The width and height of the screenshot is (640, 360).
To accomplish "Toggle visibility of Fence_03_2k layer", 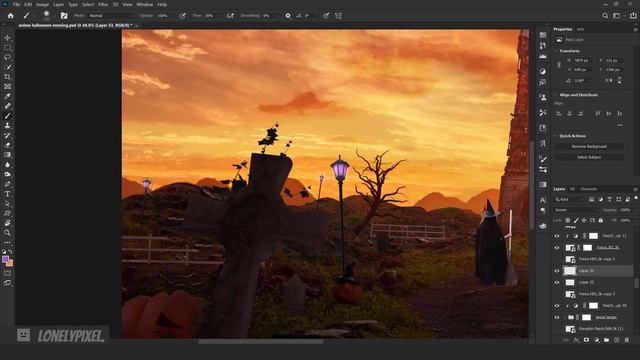I will tap(557, 247).
